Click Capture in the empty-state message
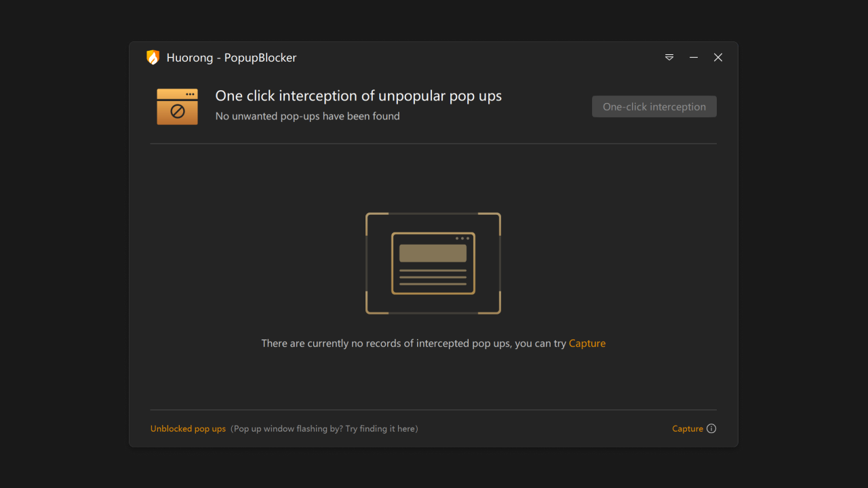The width and height of the screenshot is (868, 488). point(587,343)
